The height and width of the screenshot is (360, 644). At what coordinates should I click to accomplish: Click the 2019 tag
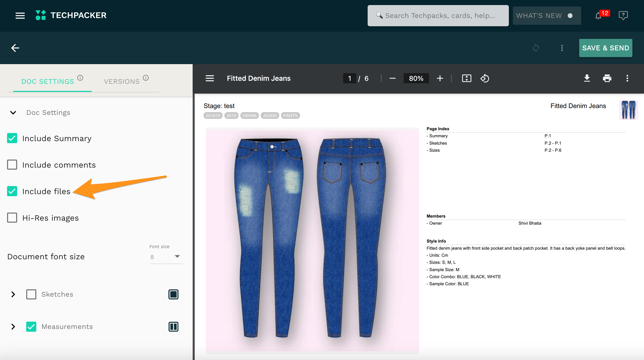click(x=231, y=116)
